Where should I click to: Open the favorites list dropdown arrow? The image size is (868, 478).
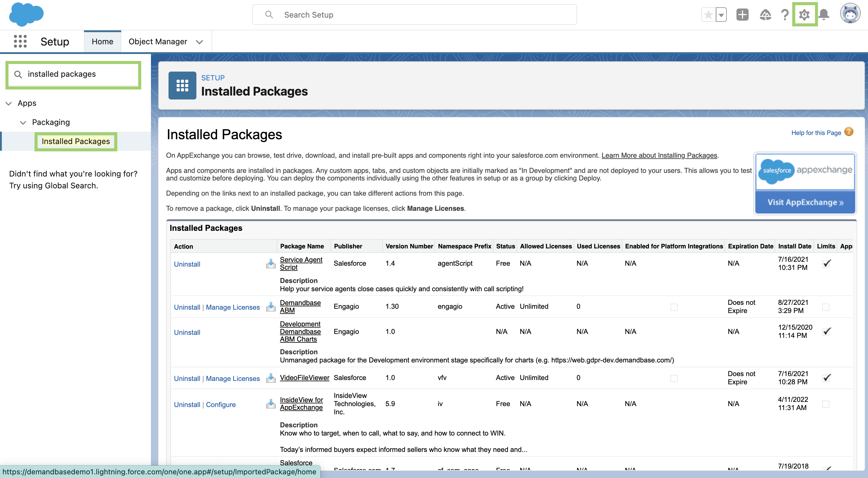click(721, 15)
